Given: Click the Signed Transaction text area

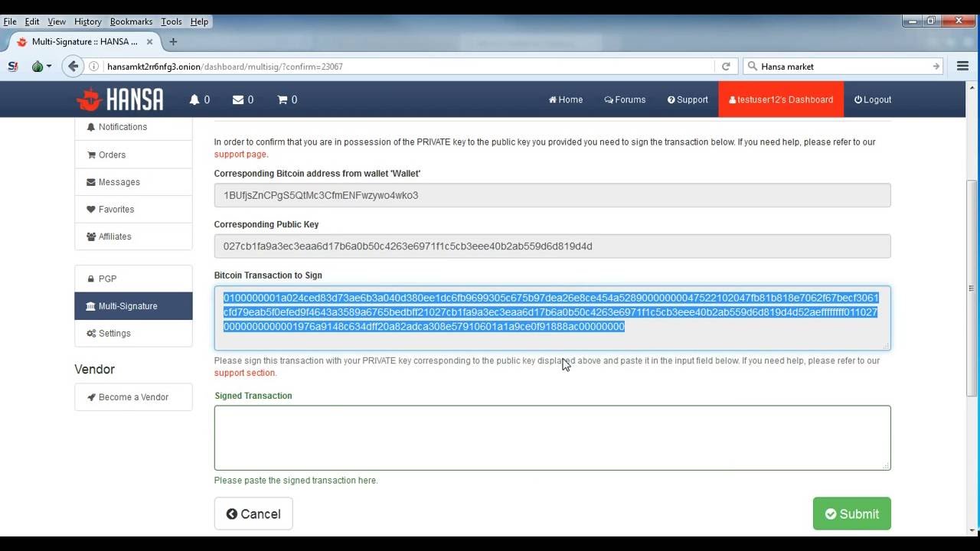Looking at the screenshot, I should pos(552,438).
